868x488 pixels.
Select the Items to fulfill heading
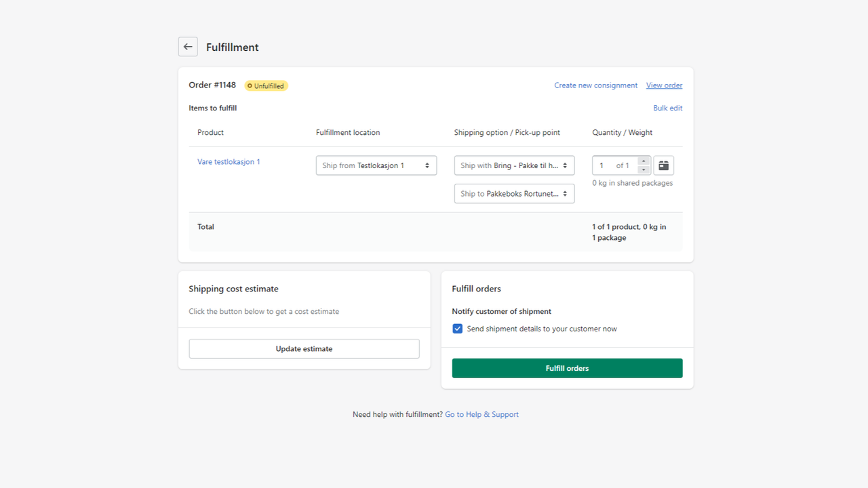pos(212,108)
